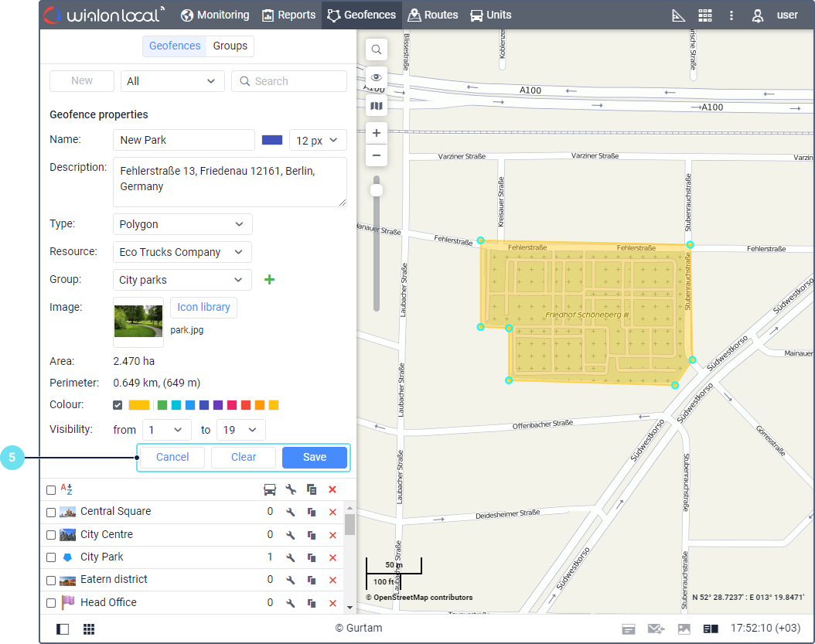This screenshot has width=815, height=644.
Task: Open the apps grid icon in top bar
Action: [704, 15]
